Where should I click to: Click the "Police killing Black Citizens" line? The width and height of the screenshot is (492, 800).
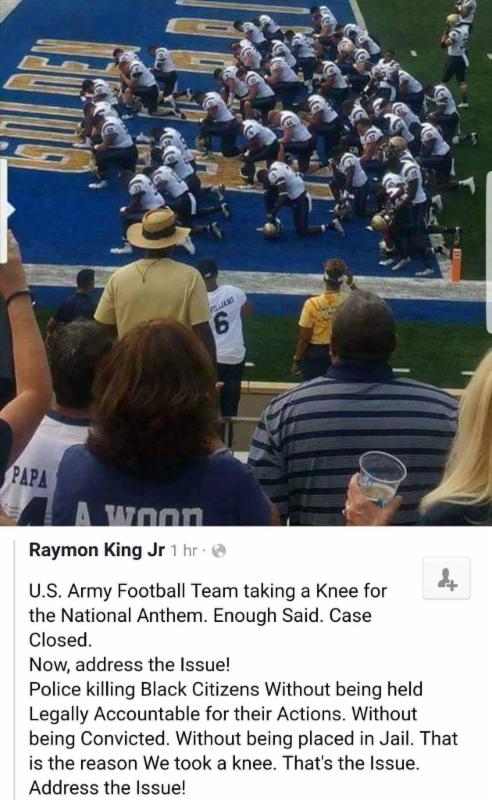coord(226,689)
